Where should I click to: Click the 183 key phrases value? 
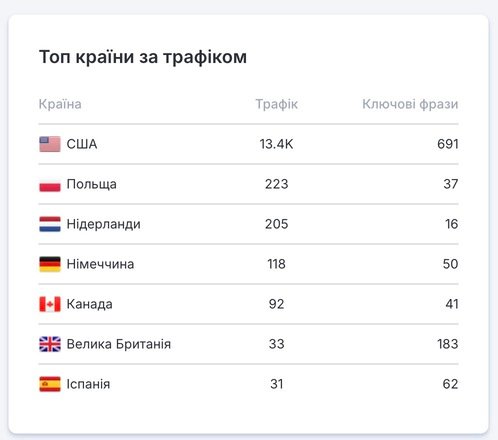(x=448, y=344)
